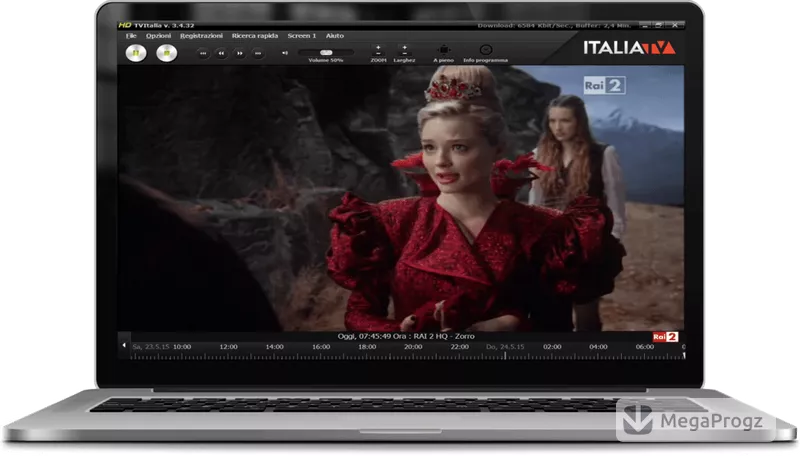Image resolution: width=800 pixels, height=456 pixels.
Task: Decrease ZOOM with its minus button
Action: tap(378, 53)
